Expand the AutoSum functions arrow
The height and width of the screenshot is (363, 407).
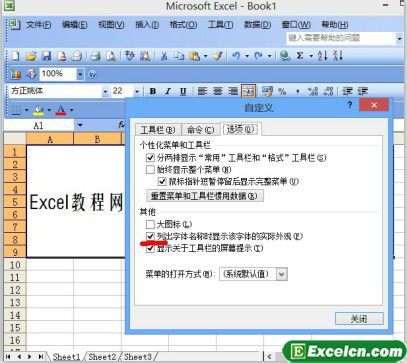pos(311,56)
